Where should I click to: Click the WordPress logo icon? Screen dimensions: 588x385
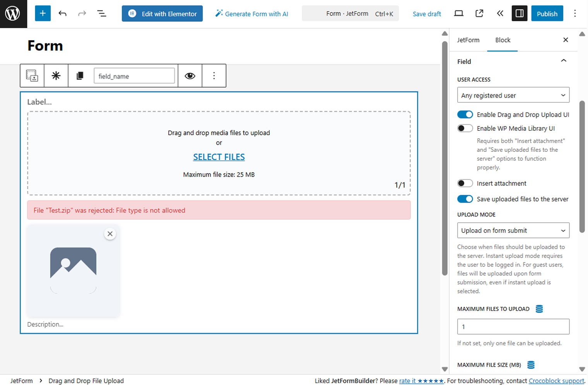(13, 14)
